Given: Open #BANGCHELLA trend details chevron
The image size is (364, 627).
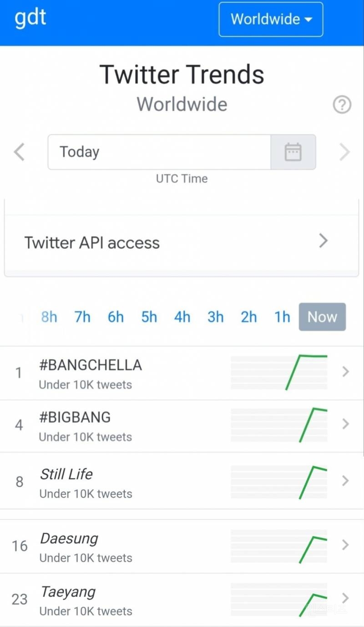Looking at the screenshot, I should [x=345, y=372].
